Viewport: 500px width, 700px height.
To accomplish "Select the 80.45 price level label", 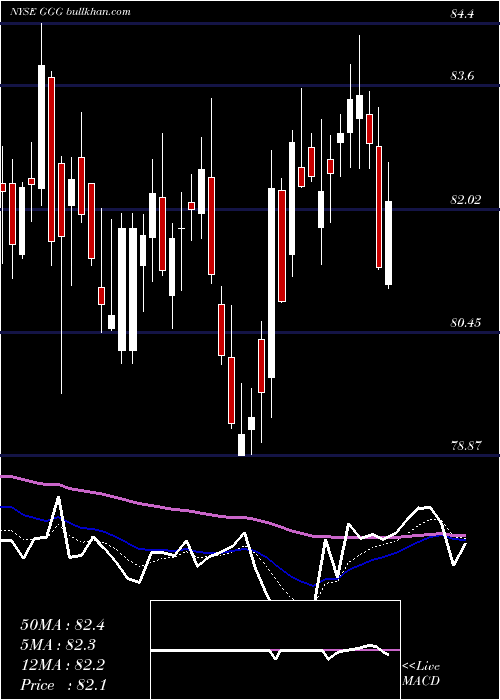I will 466,322.
